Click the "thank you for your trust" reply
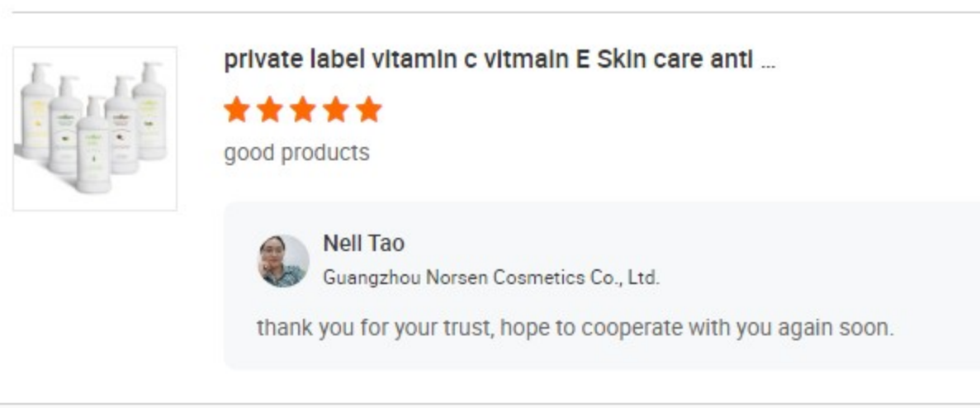Viewport: 980px width, 408px height. 575,328
